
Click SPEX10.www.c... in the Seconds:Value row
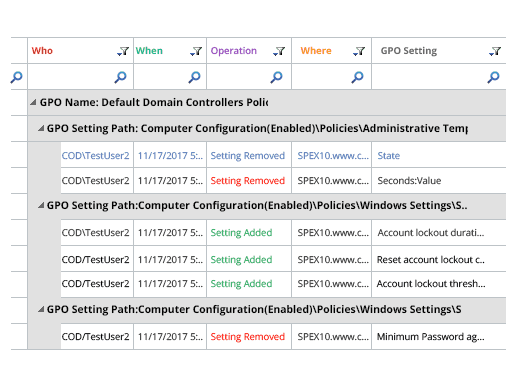[333, 181]
